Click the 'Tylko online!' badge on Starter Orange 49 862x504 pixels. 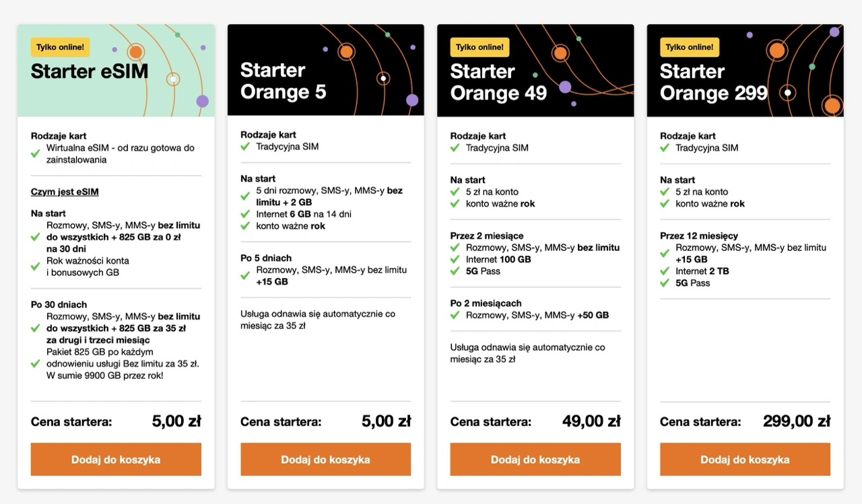click(x=479, y=47)
